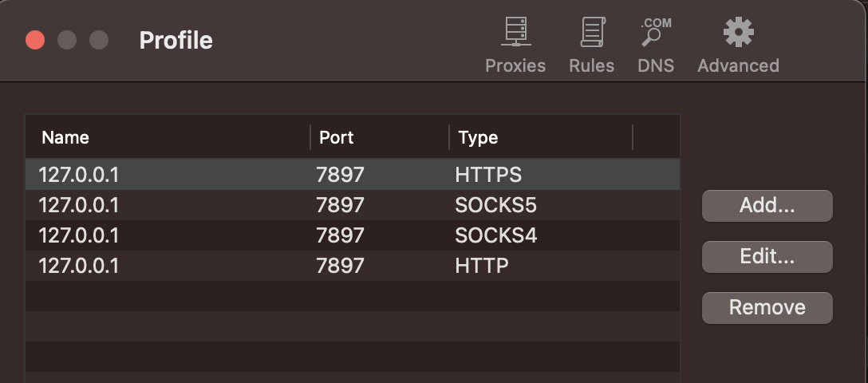Sort by the Type column header

click(x=478, y=137)
